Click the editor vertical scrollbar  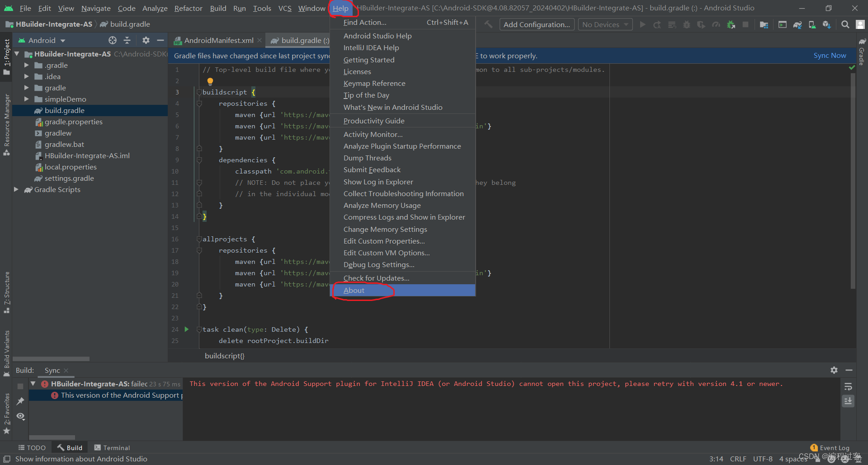pos(853,181)
